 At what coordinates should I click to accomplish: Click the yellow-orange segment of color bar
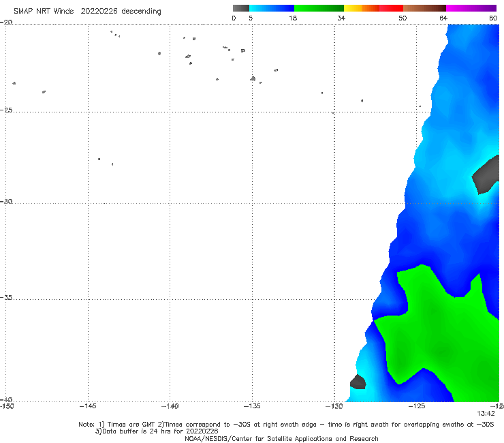pos(362,8)
